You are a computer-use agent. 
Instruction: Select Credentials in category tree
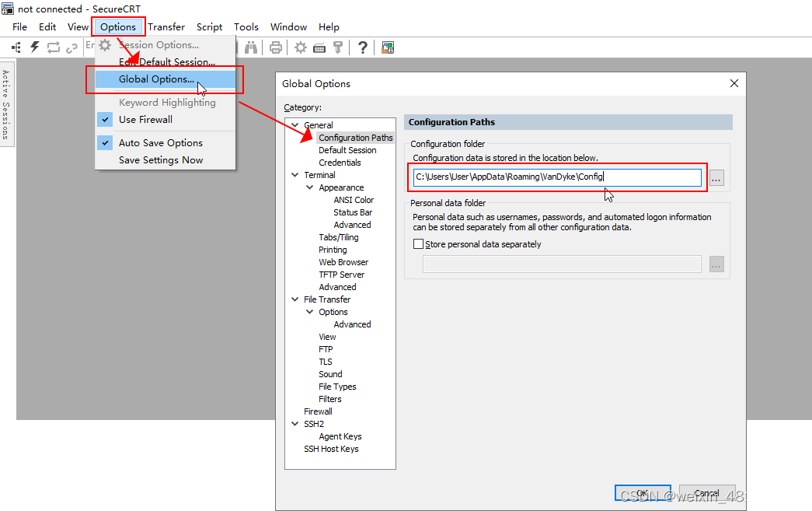(340, 163)
